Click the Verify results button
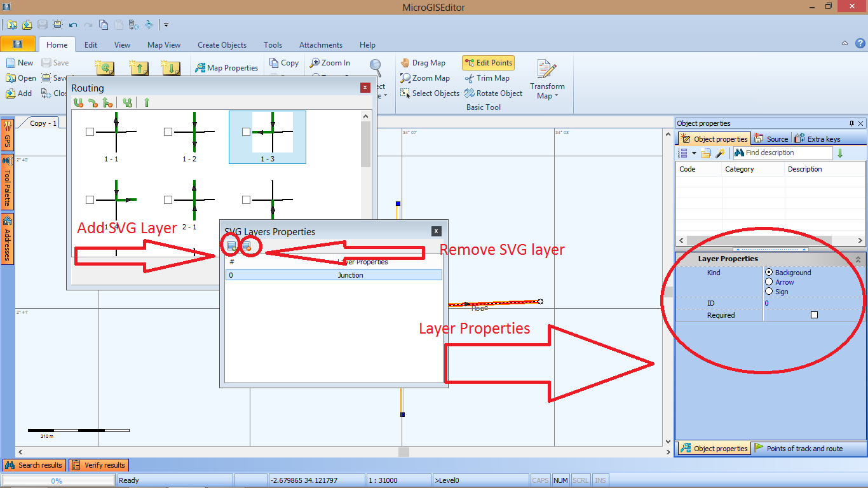Viewport: 868px width, 488px height. coord(98,465)
